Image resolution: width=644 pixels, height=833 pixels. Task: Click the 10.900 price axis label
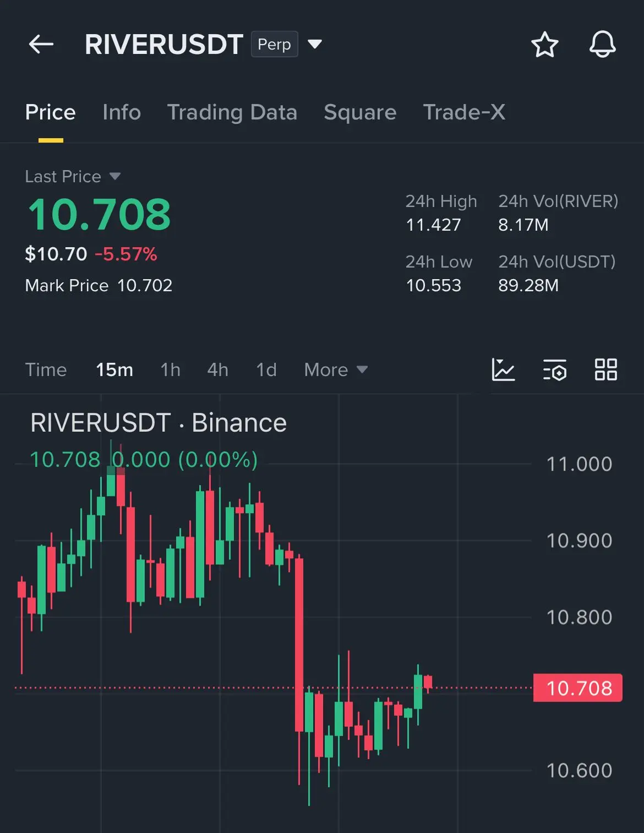tap(579, 540)
